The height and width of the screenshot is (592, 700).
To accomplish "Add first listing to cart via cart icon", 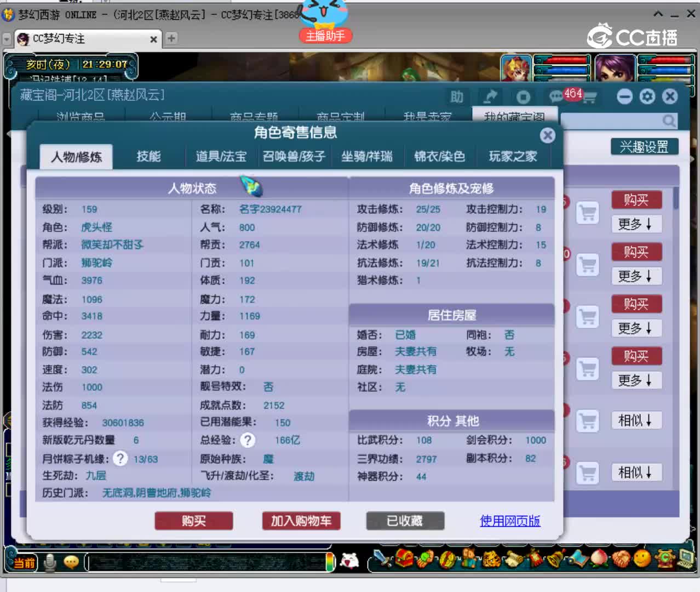I will [587, 213].
